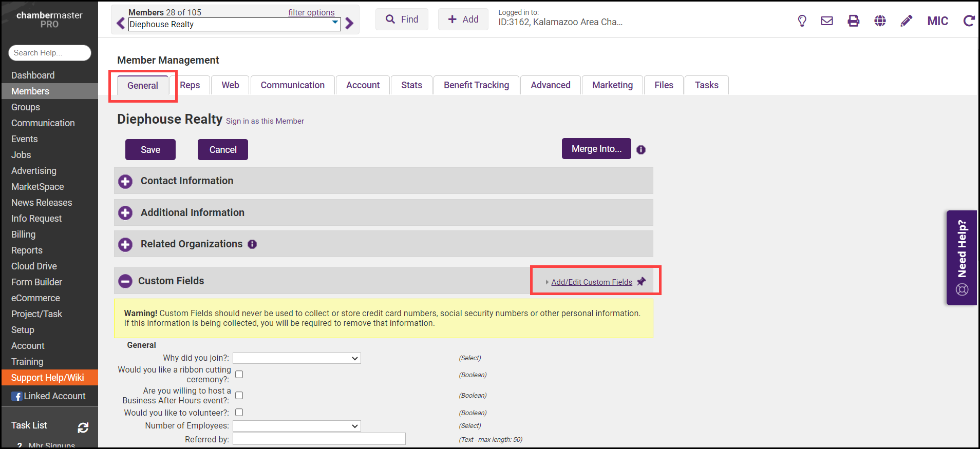The width and height of the screenshot is (980, 449).
Task: Open the 'Why did you join?' dropdown
Action: coord(297,358)
